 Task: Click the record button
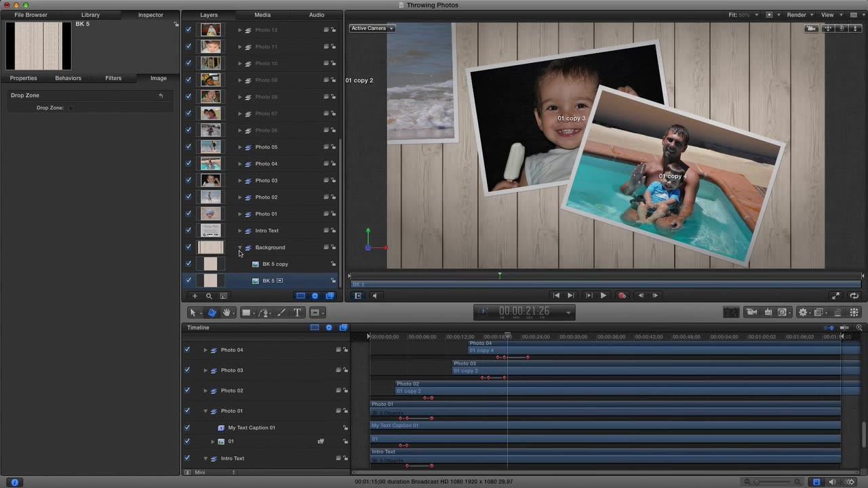(622, 295)
